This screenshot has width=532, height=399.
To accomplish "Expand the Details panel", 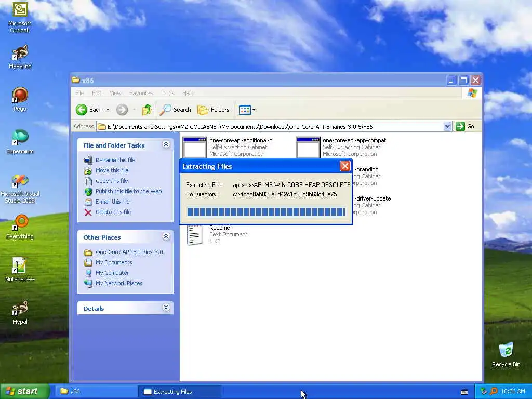I will 166,308.
